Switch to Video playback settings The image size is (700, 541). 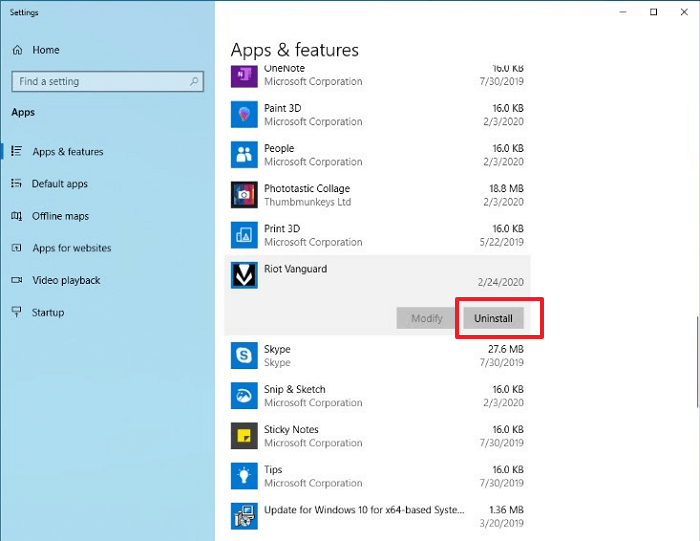click(x=66, y=280)
